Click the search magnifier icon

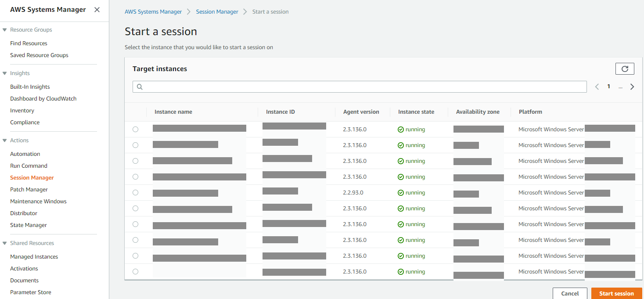pos(140,86)
